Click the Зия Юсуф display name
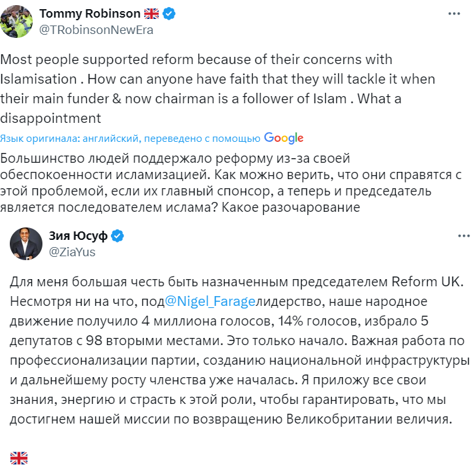Viewport: 476px width, 468px height. pos(78,236)
